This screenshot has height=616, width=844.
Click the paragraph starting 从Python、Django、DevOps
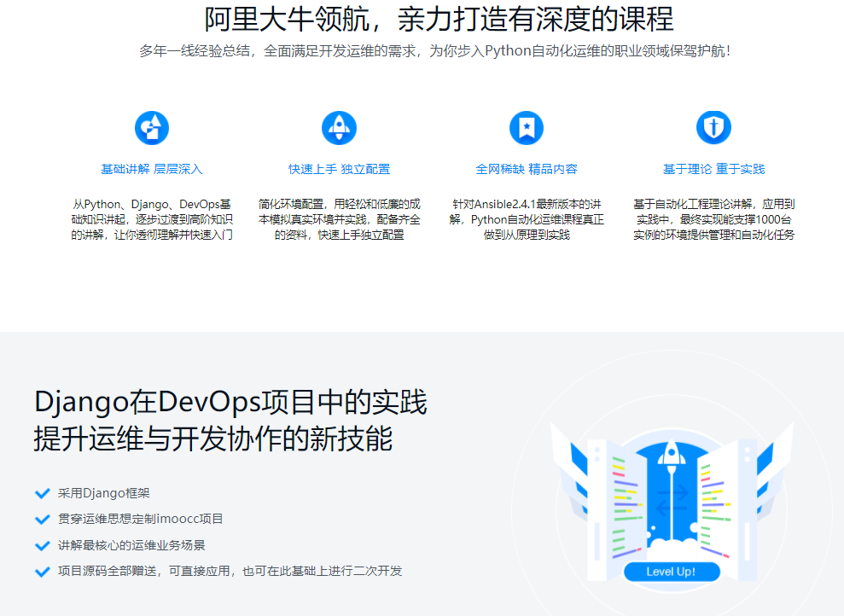pyautogui.click(x=152, y=219)
